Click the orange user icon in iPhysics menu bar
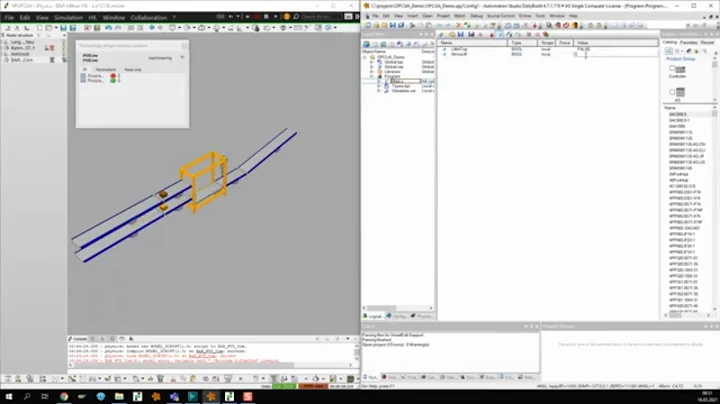 click(x=287, y=17)
